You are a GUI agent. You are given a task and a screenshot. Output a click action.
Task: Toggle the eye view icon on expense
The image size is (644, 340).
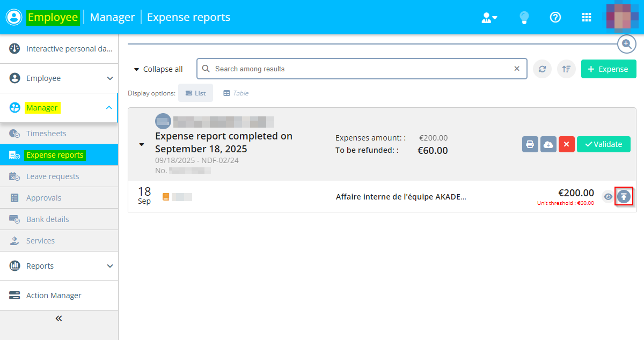coord(608,197)
